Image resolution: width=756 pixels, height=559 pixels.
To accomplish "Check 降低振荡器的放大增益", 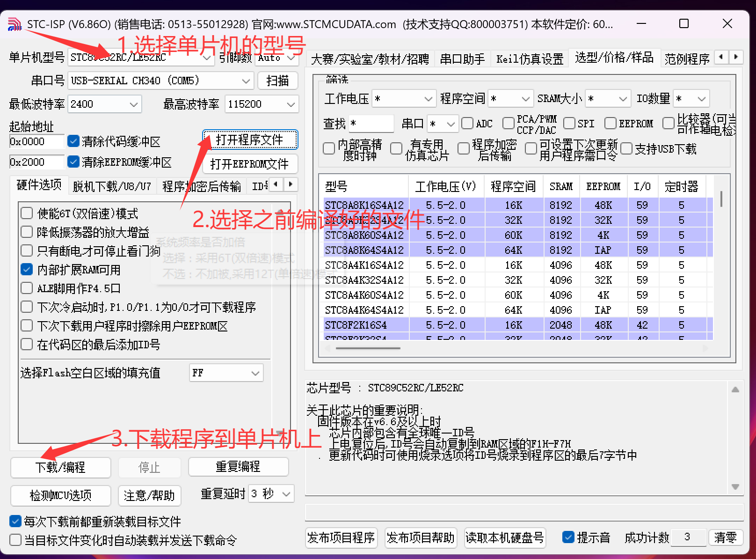I will 27,232.
